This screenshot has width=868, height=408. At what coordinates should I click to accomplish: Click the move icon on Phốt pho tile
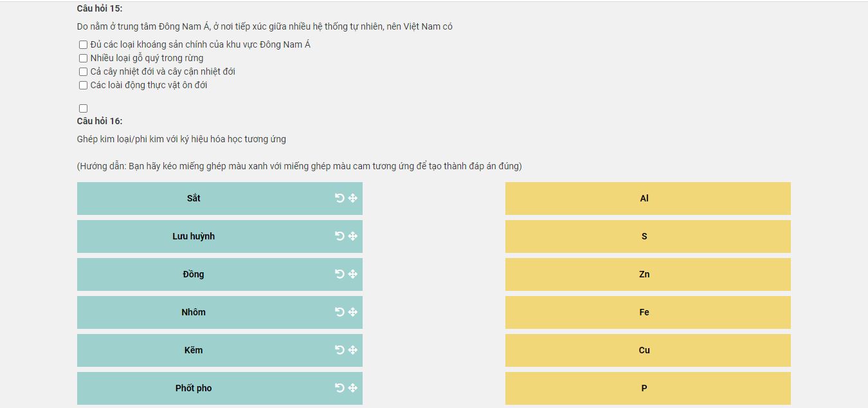[353, 388]
